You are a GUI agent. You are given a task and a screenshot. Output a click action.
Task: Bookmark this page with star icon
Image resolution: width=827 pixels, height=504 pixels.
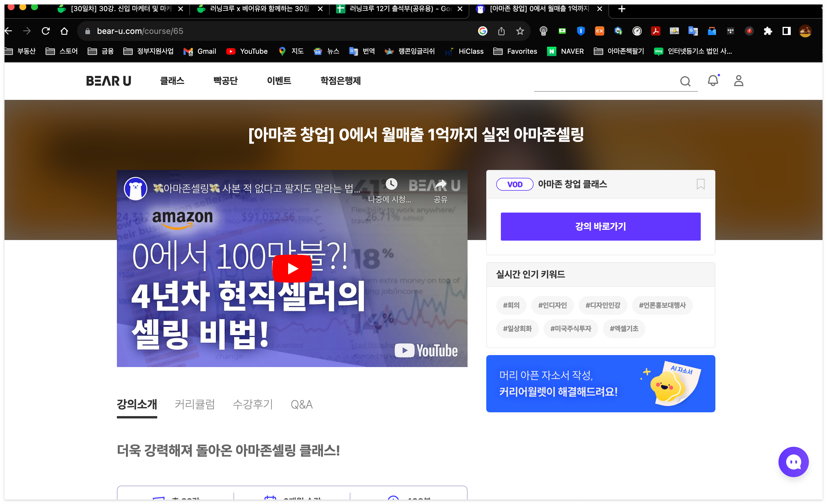520,31
